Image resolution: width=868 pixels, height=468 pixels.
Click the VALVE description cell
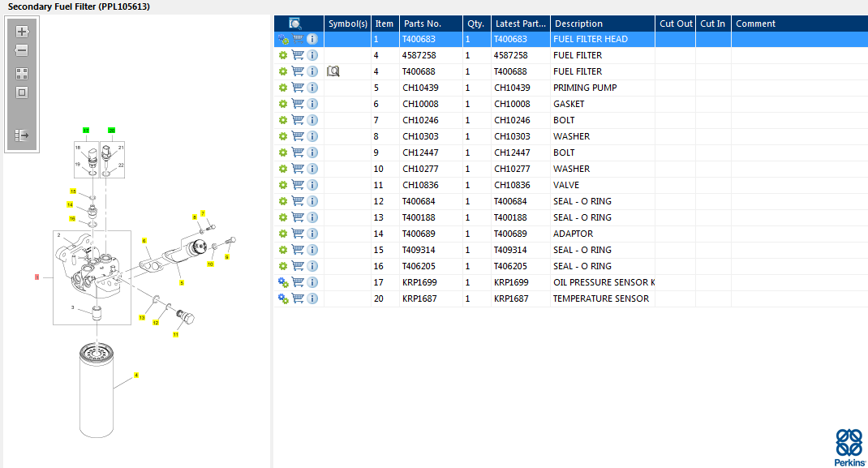pyautogui.click(x=602, y=185)
